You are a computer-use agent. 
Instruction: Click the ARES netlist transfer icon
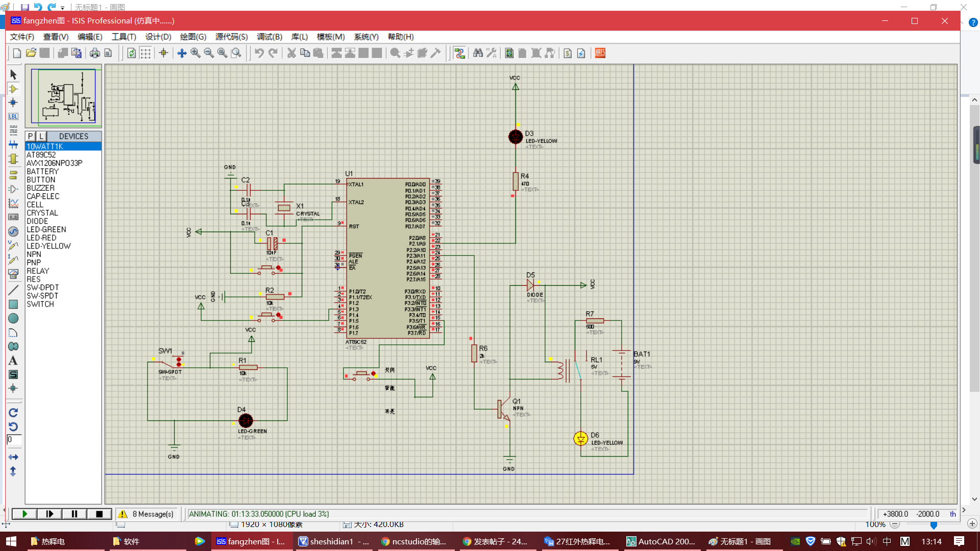click(600, 53)
